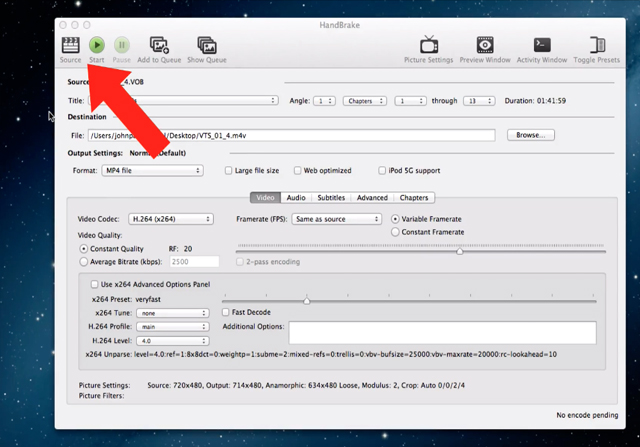
Task: Open the Show Queue icon
Action: pos(207,45)
